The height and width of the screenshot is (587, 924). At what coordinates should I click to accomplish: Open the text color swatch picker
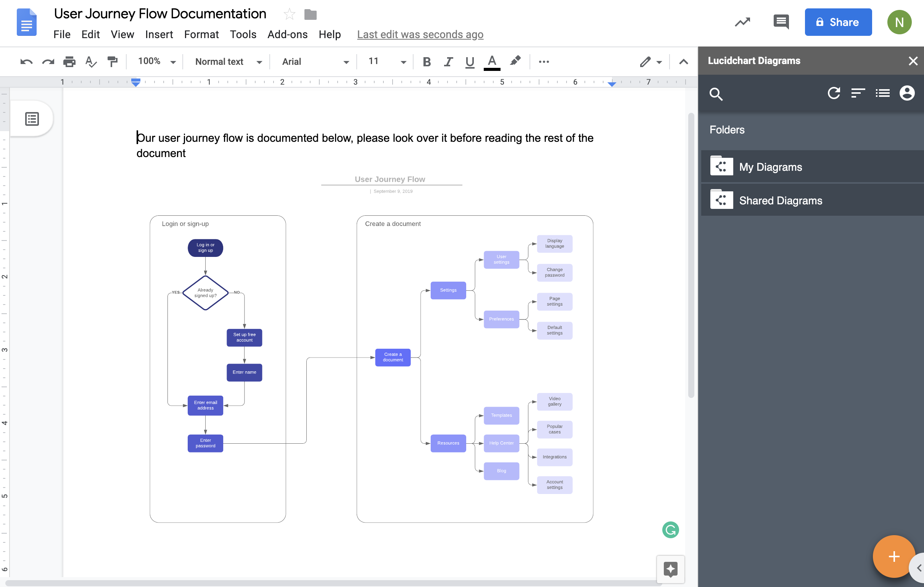tap(492, 61)
